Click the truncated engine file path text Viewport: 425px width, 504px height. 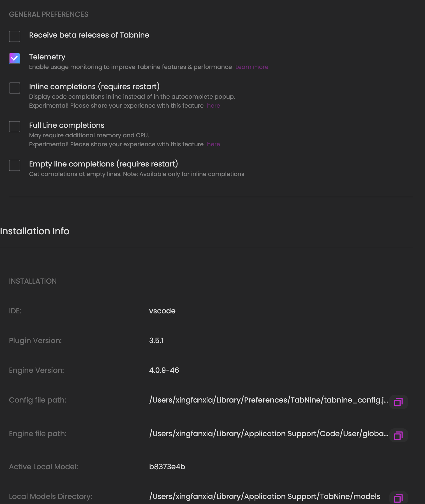coord(268,434)
